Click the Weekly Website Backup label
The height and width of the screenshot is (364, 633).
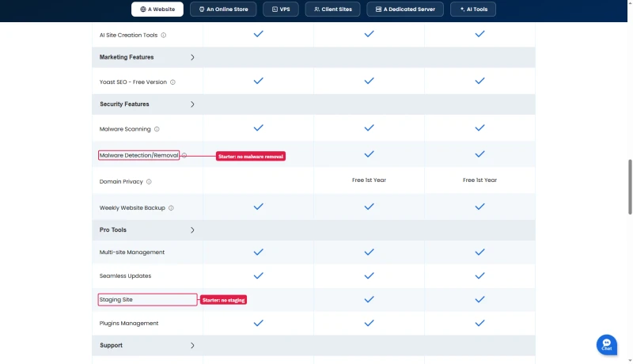(132, 208)
